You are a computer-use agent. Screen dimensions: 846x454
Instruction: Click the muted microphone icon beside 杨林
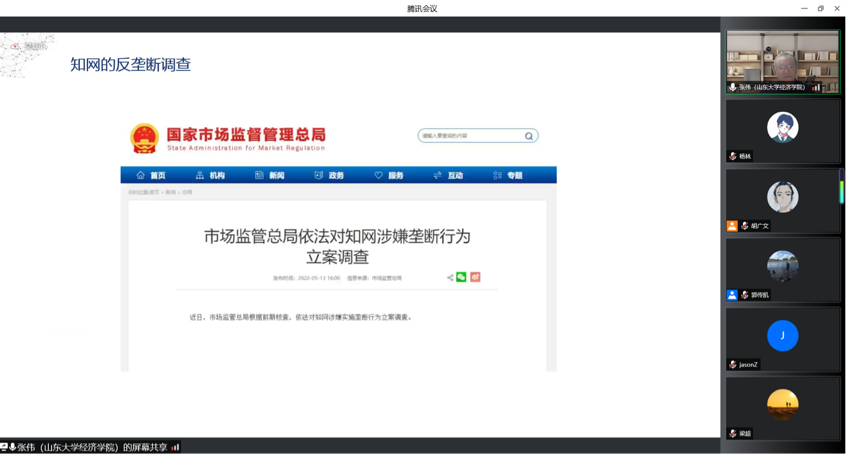[733, 157]
